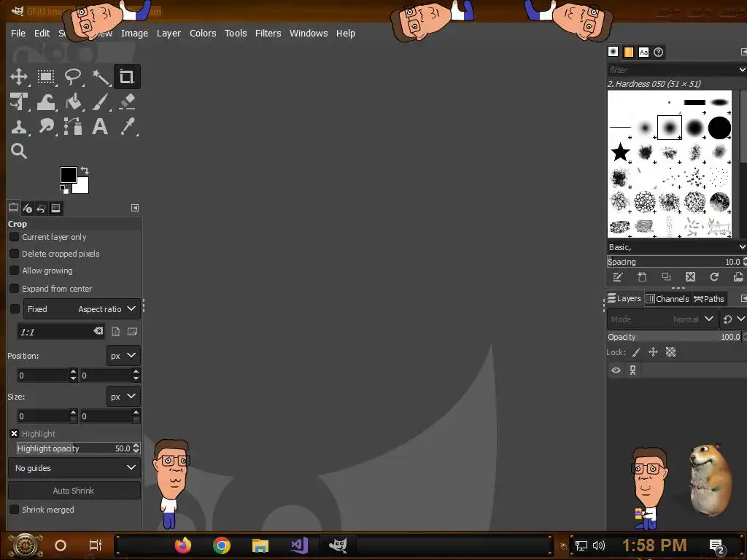Select the Clone stamp tool
Image resolution: width=747 pixels, height=560 pixels.
[x=19, y=127]
